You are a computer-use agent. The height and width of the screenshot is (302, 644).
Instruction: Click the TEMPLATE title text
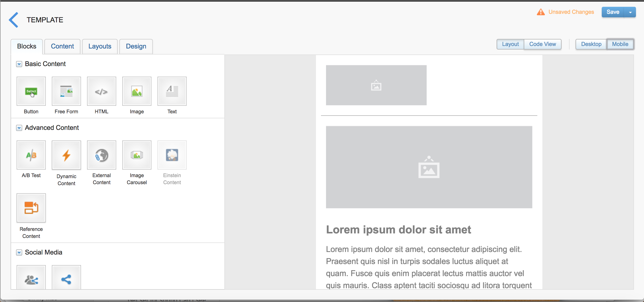point(45,20)
